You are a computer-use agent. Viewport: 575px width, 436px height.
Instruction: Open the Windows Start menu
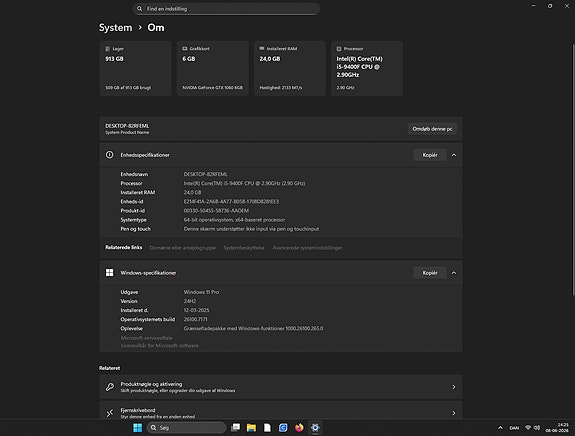138,428
